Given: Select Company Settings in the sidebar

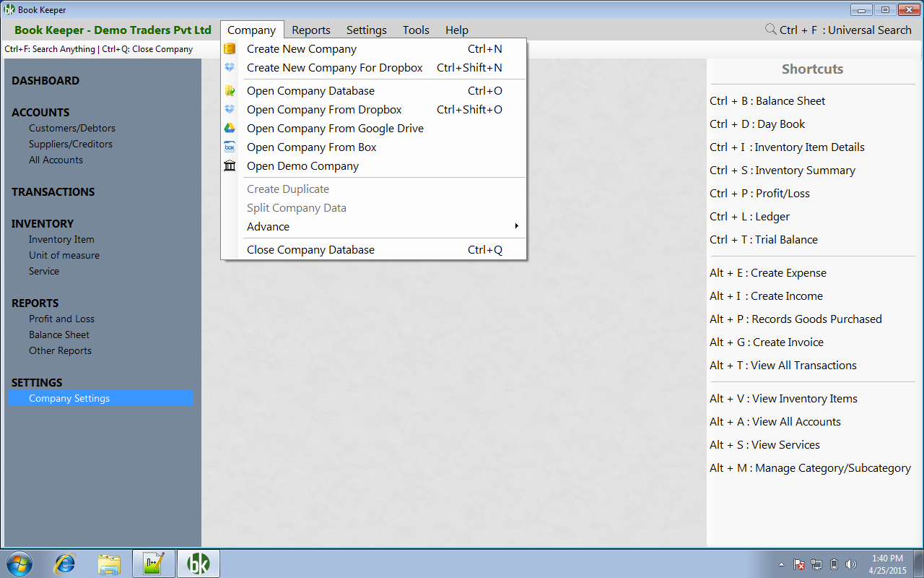Looking at the screenshot, I should click(101, 399).
